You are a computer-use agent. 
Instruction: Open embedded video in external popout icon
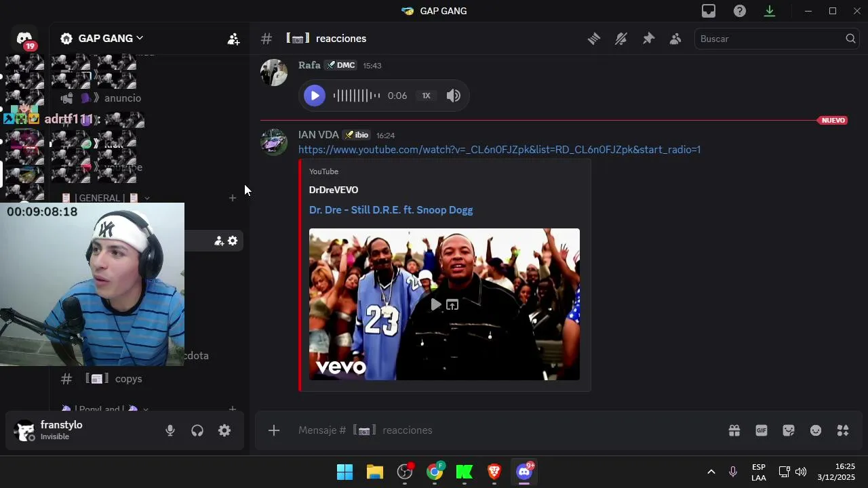(452, 305)
